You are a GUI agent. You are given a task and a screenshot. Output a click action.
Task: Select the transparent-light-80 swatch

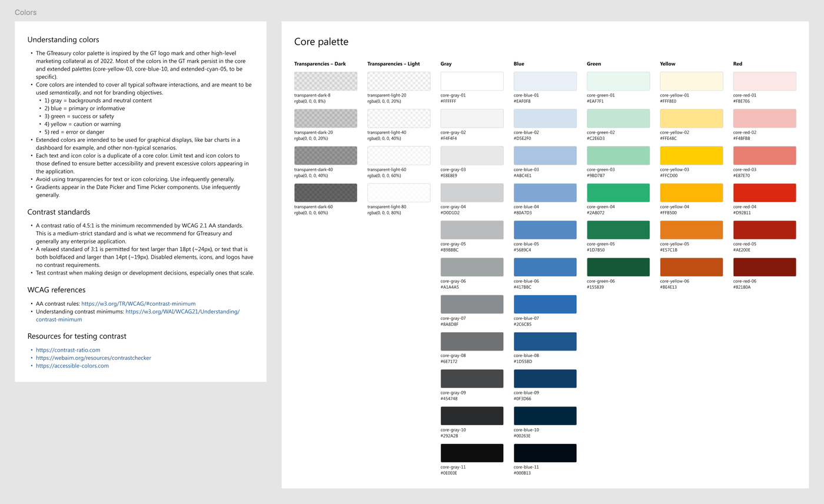click(399, 193)
